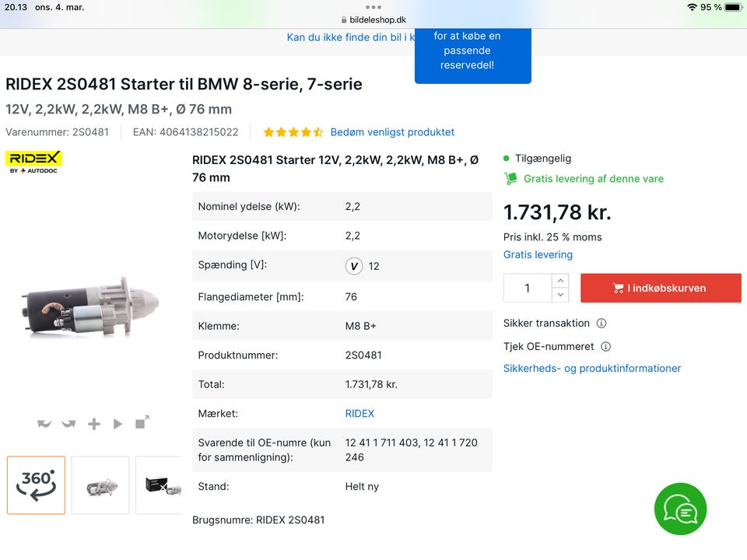Open the product image fullscreen
The height and width of the screenshot is (560, 747).
pyautogui.click(x=142, y=423)
